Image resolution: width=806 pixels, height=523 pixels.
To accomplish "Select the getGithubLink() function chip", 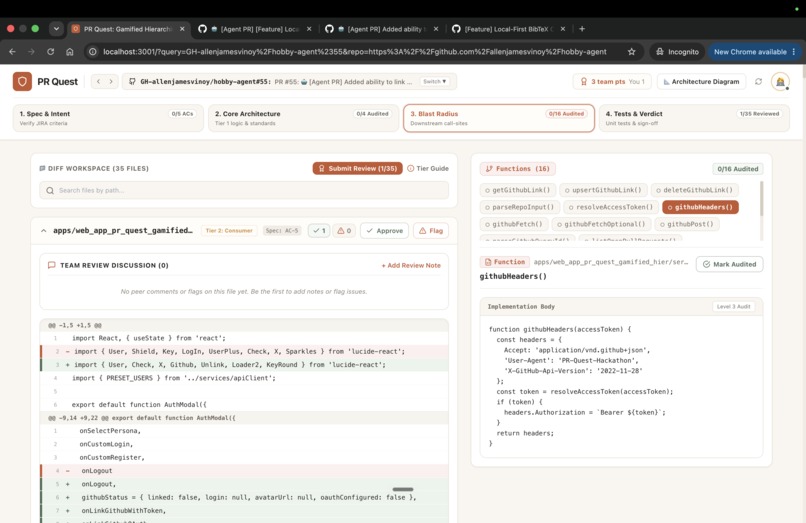I will [x=518, y=190].
